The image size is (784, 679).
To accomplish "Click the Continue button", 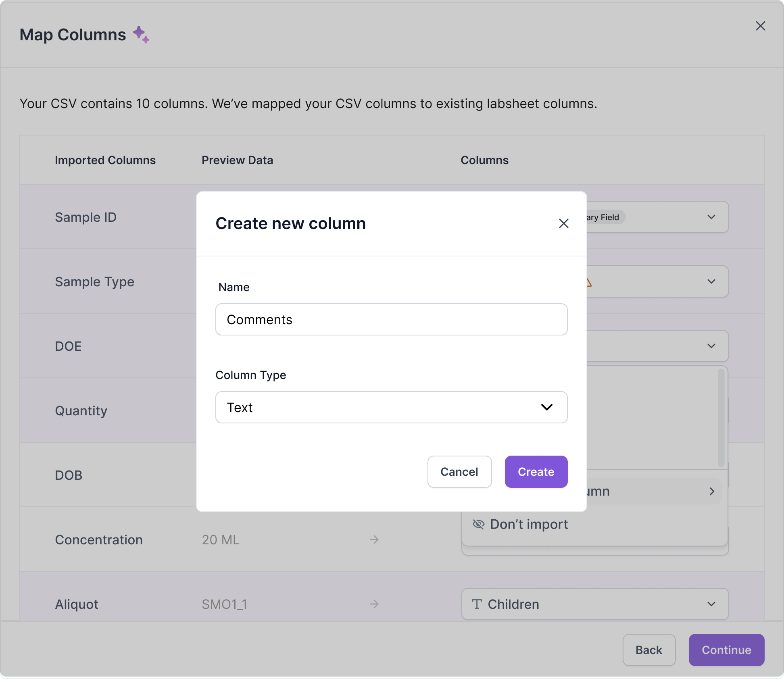I will [x=726, y=650].
